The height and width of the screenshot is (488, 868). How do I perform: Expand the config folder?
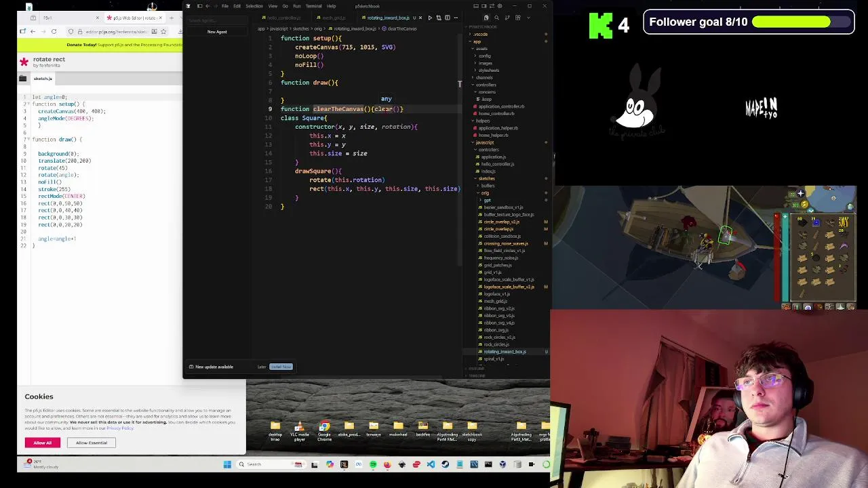click(x=484, y=56)
